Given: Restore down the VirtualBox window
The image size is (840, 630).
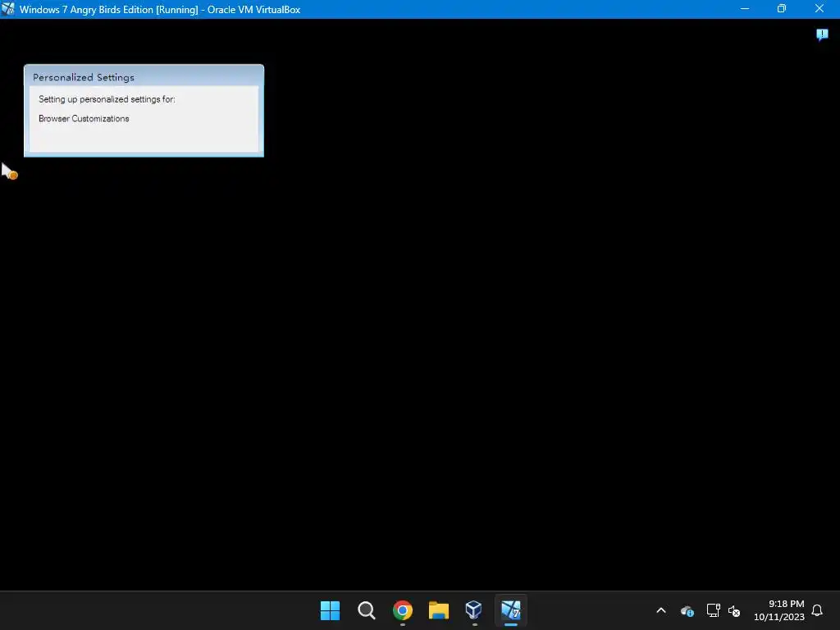Looking at the screenshot, I should pyautogui.click(x=782, y=8).
